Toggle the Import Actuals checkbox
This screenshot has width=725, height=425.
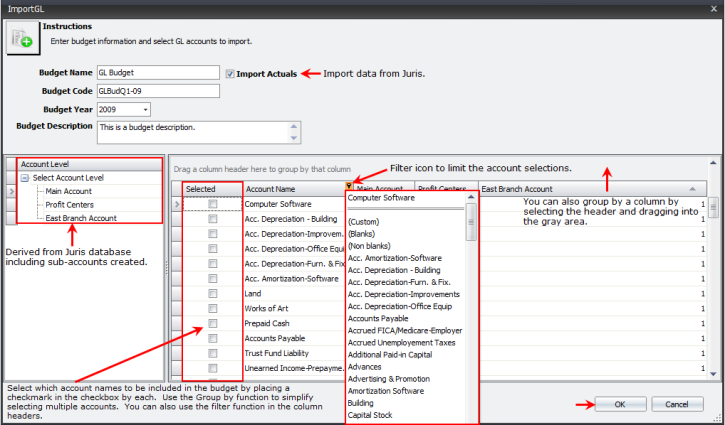(x=231, y=73)
